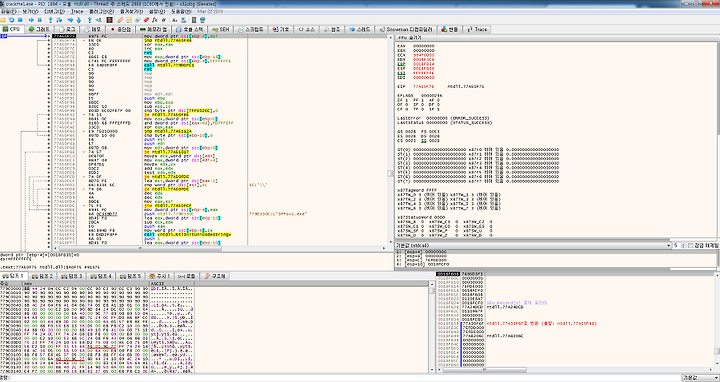The height and width of the screenshot is (382, 720).
Task: Switch to the Snowman 디컴파일러 tab
Action: (405, 29)
